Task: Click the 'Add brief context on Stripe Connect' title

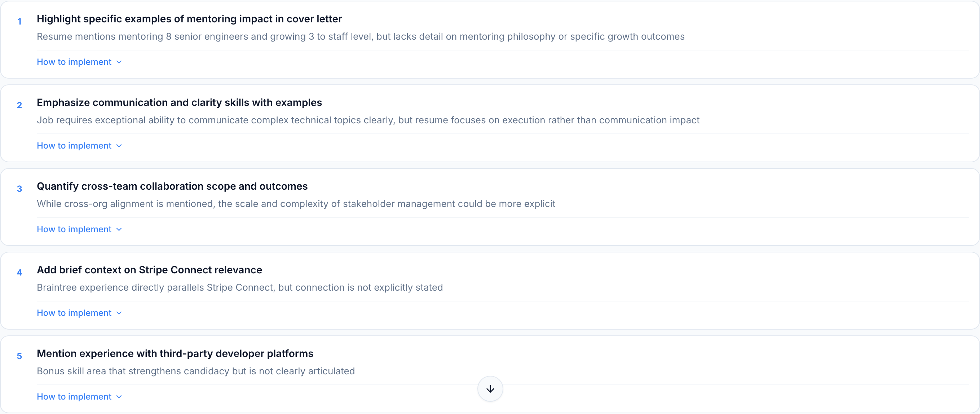Action: tap(149, 270)
